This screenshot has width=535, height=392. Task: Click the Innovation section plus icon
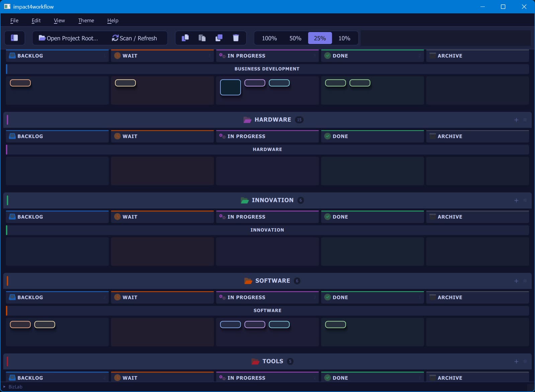tap(516, 200)
